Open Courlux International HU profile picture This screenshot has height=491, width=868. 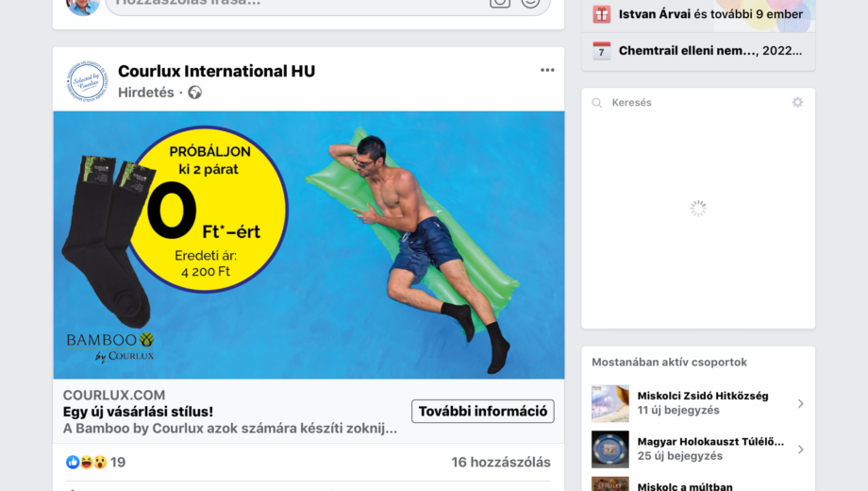[x=87, y=81]
